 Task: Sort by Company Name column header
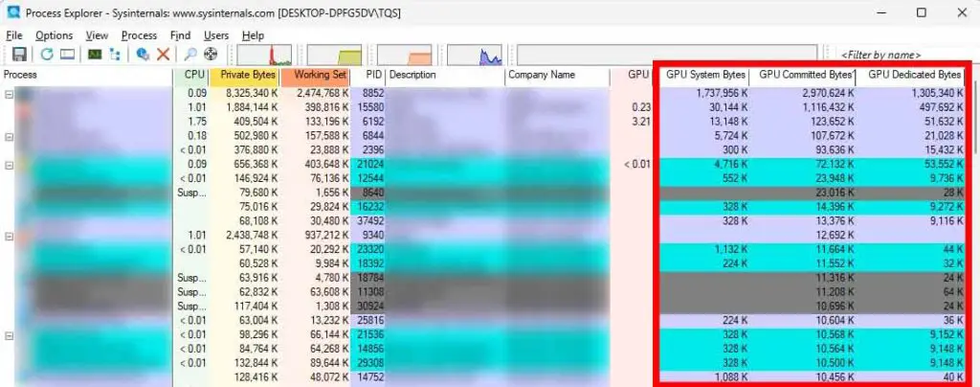pos(558,75)
